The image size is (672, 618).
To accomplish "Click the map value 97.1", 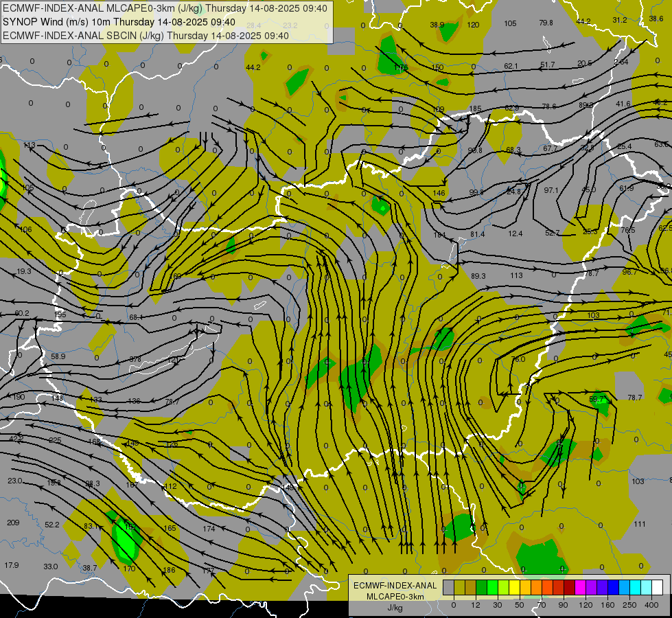I will point(551,190).
